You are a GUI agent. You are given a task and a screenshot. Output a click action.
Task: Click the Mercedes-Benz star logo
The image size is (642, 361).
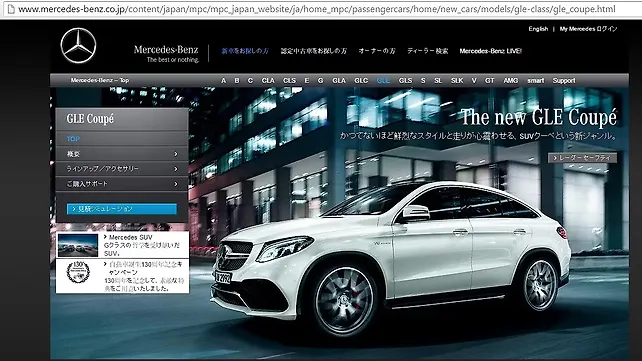(78, 45)
